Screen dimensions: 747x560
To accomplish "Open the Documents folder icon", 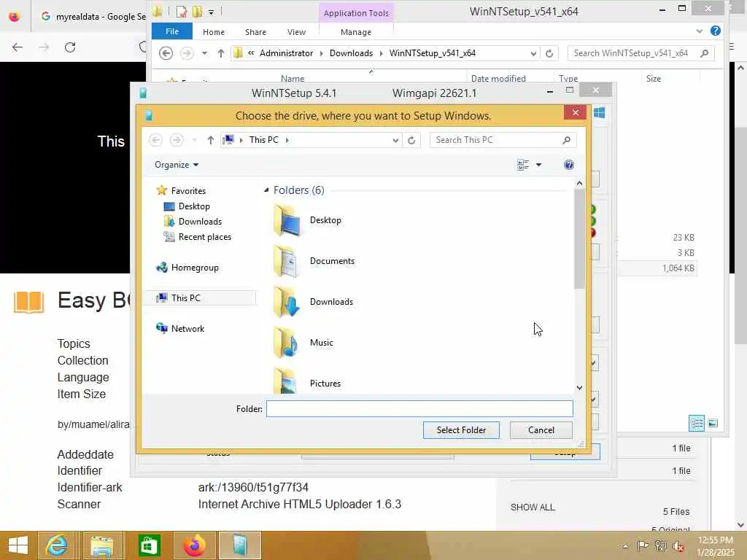I will point(287,261).
